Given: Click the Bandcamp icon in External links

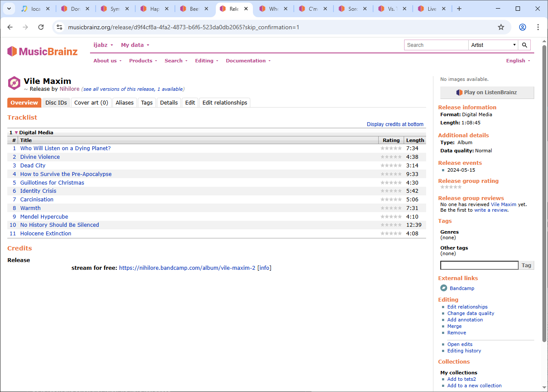Looking at the screenshot, I should [x=443, y=288].
